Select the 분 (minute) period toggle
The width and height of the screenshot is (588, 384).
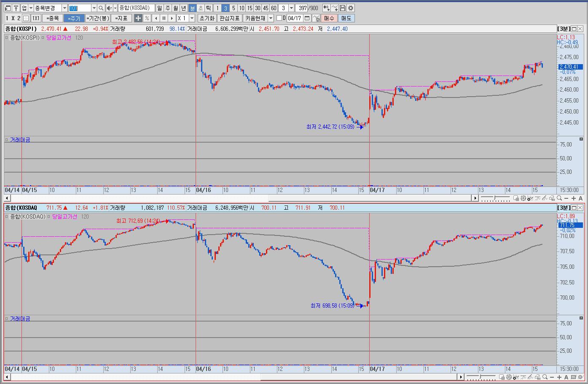click(192, 8)
